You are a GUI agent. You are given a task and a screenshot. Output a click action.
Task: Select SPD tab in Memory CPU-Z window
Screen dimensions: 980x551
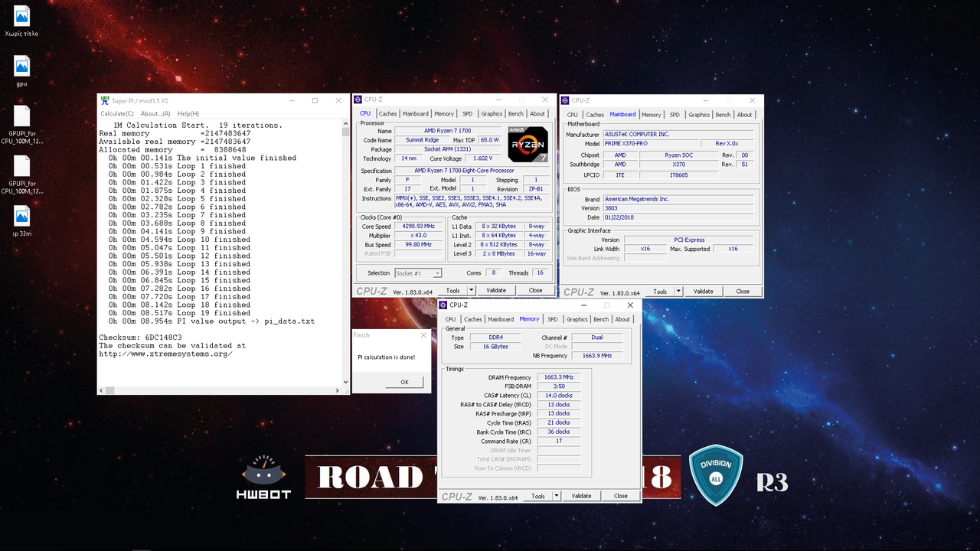pos(552,319)
